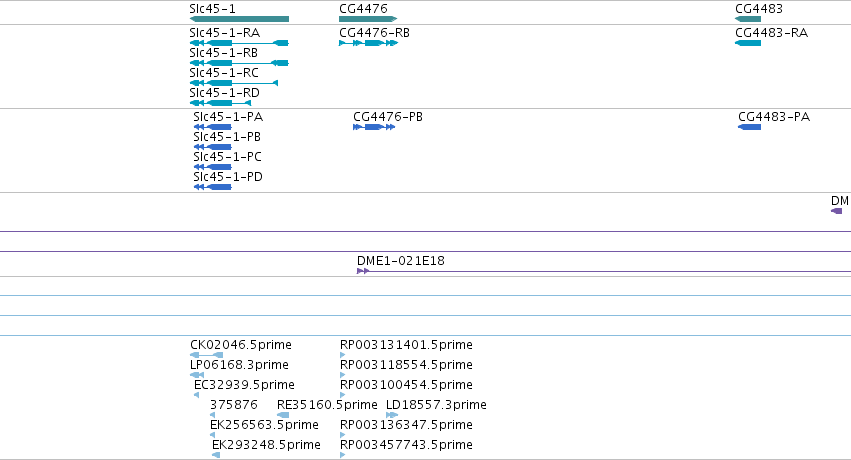Viewport: 851px width, 460px height.
Task: Select the CG4476-PB label text
Action: coord(388,117)
